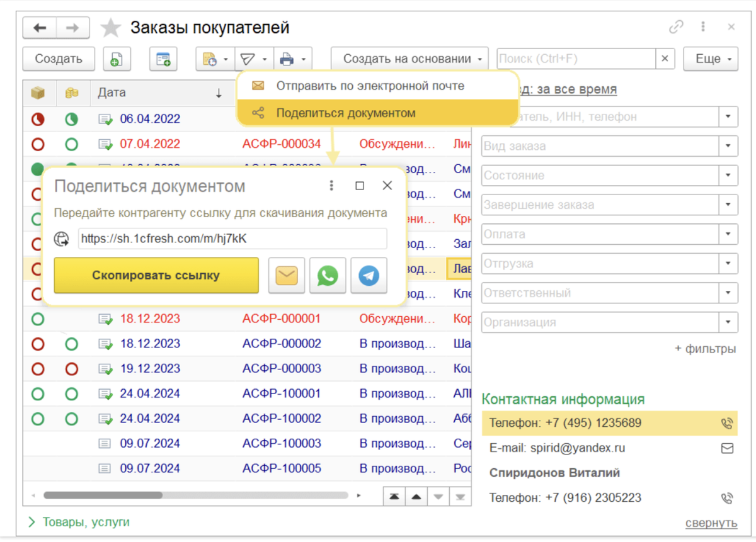756x542 pixels.
Task: Expand the Отгрузка filter dropdown
Action: [728, 263]
